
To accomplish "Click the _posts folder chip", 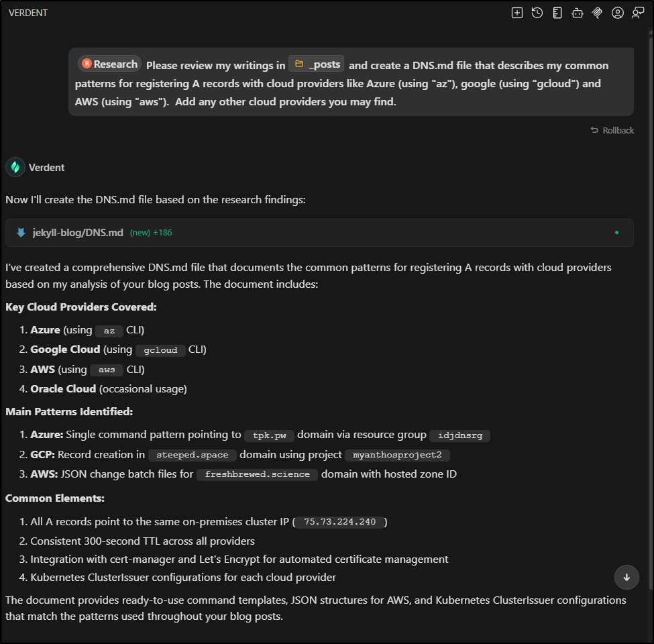I will tap(317, 64).
